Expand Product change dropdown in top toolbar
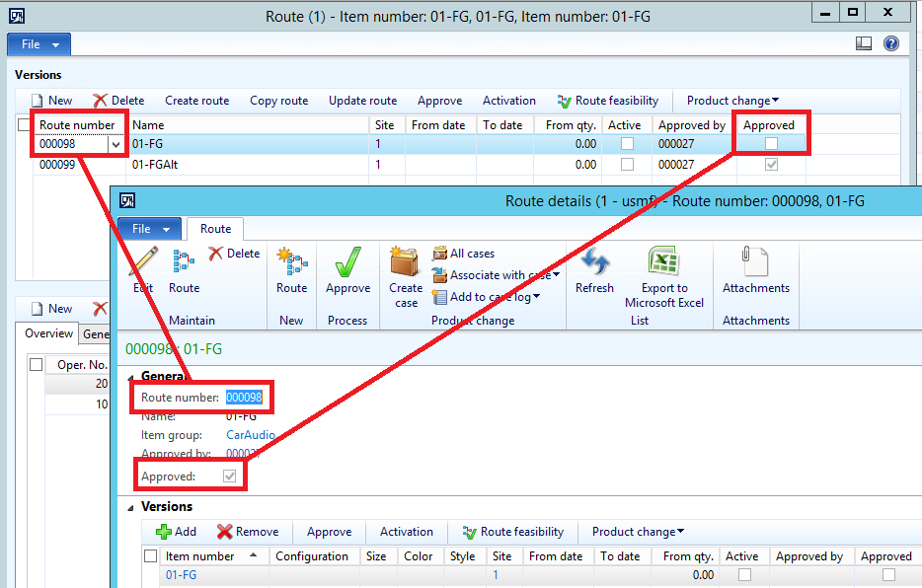The image size is (922, 588). coord(732,101)
